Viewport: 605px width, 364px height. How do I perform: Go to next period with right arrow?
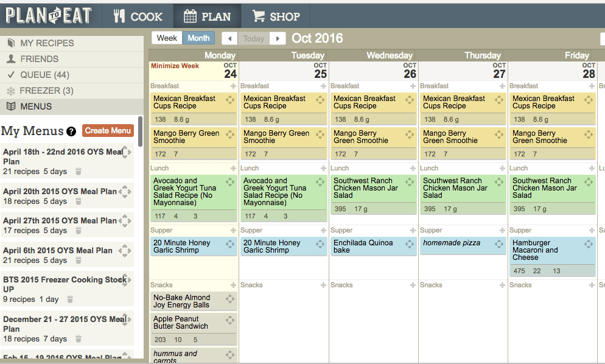(278, 38)
